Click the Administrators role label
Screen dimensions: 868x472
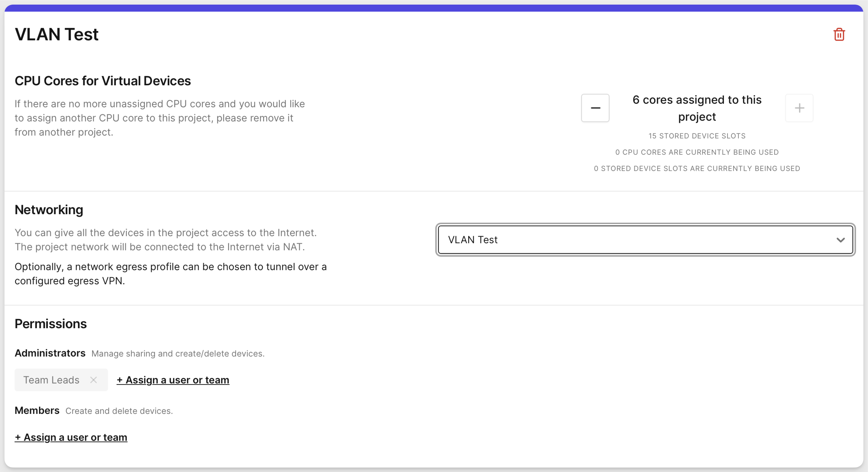(50, 353)
